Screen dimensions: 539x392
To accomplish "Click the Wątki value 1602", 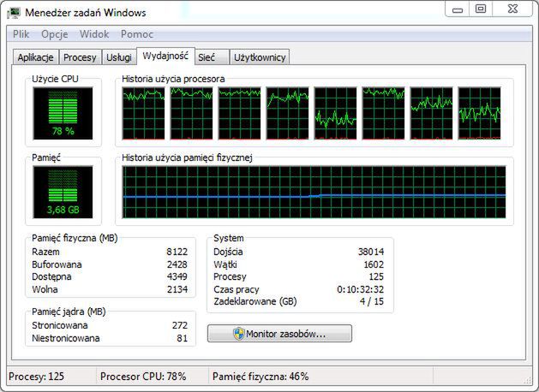I will [x=374, y=264].
